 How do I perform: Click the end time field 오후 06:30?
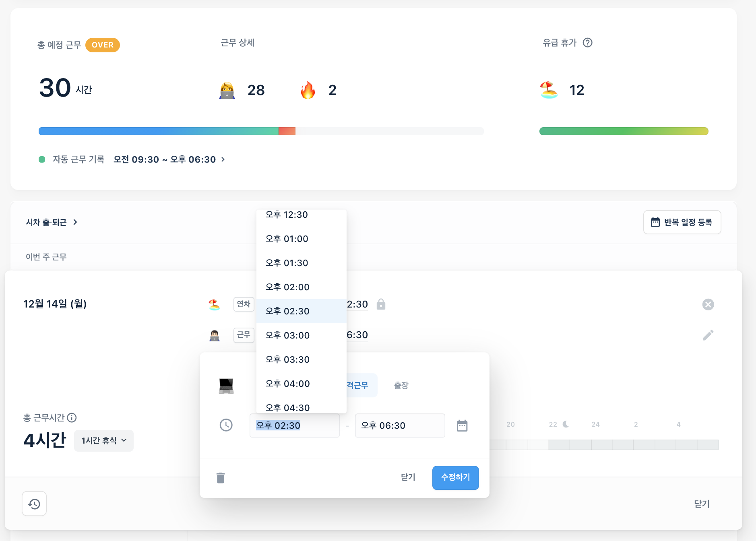click(x=400, y=425)
